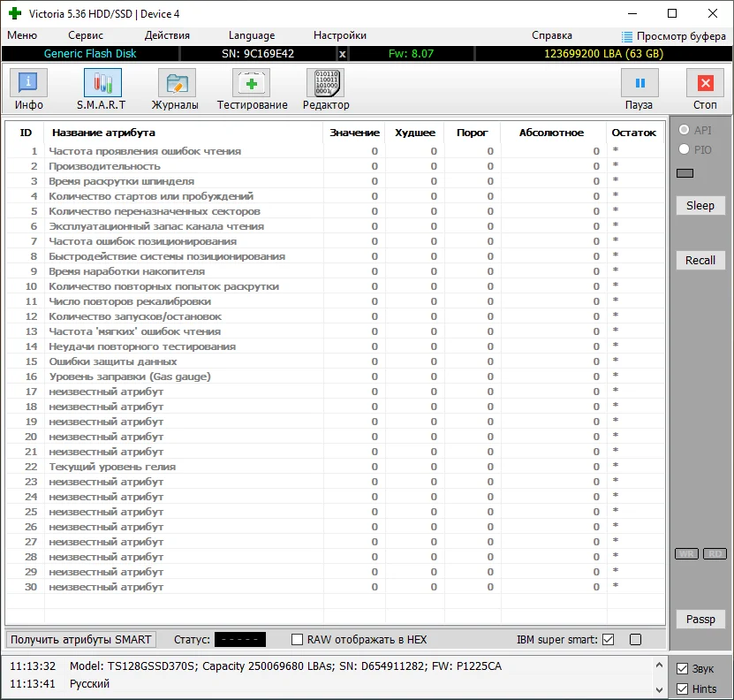Click the SN: 9C169E42 serial field
734x700 pixels.
[x=258, y=54]
